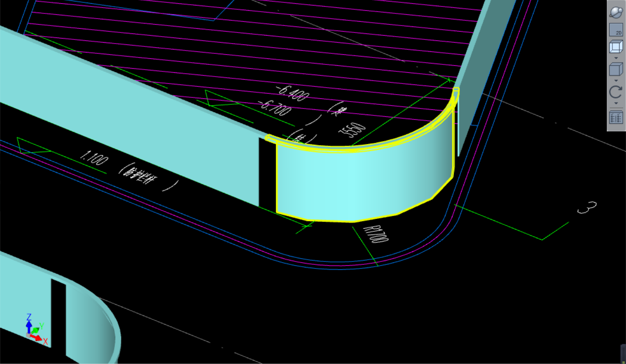Open the display settings checklist icon
Screen dimensions: 626x364
pos(616,117)
